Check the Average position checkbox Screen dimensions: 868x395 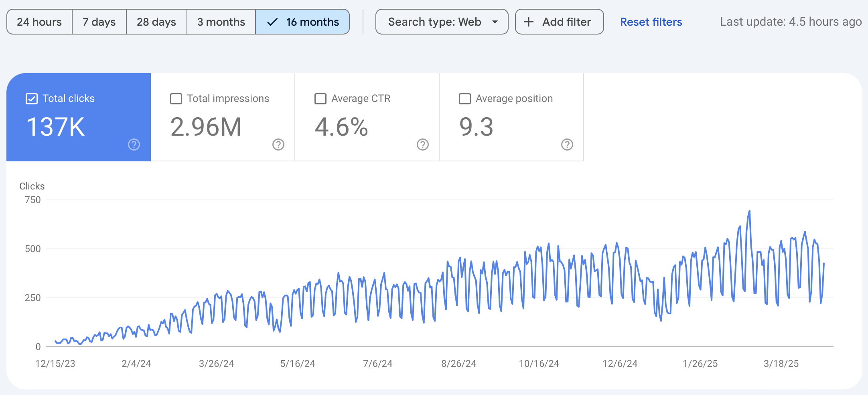pyautogui.click(x=465, y=99)
